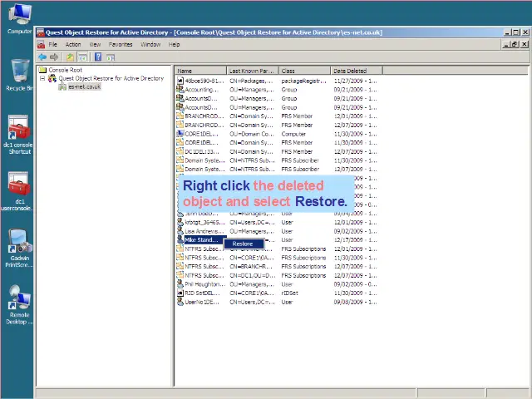
Task: Click the CN=BRANCHR... parent cell
Action: 251,266
